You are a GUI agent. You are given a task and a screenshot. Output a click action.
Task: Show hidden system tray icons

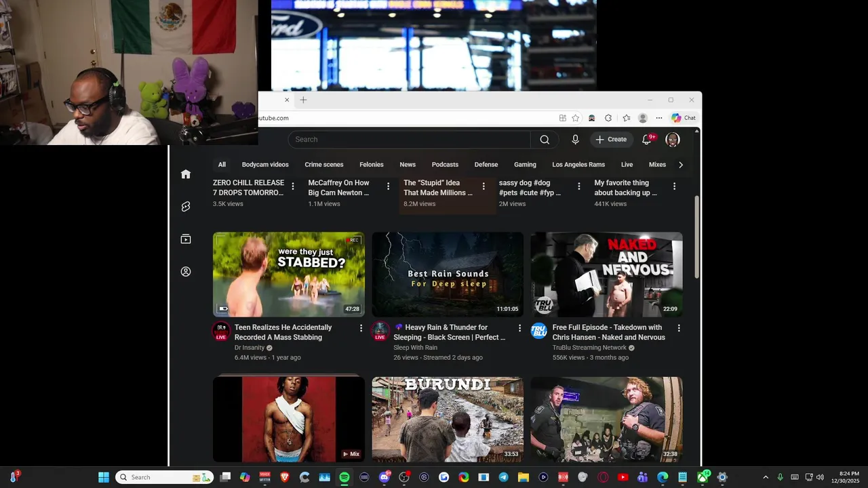pyautogui.click(x=766, y=477)
